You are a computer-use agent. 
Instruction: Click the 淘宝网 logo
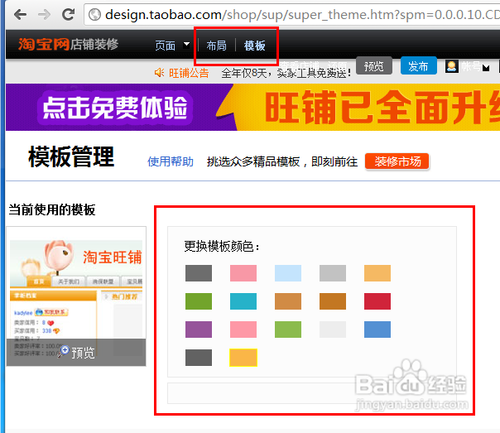pyautogui.click(x=44, y=44)
